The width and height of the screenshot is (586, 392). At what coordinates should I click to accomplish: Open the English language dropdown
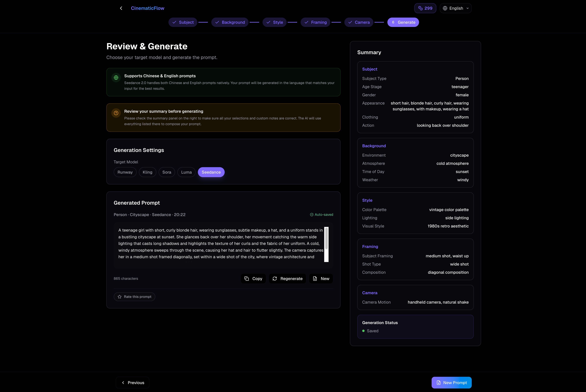tap(456, 8)
